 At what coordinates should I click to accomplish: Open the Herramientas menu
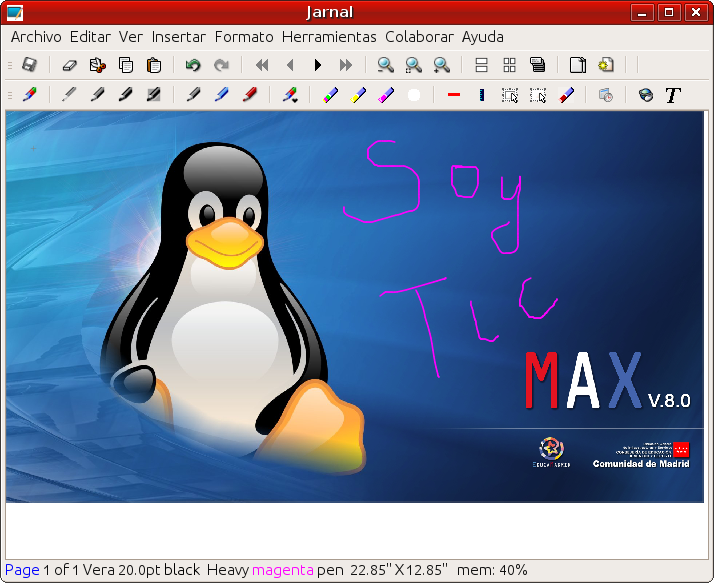pyautogui.click(x=329, y=37)
